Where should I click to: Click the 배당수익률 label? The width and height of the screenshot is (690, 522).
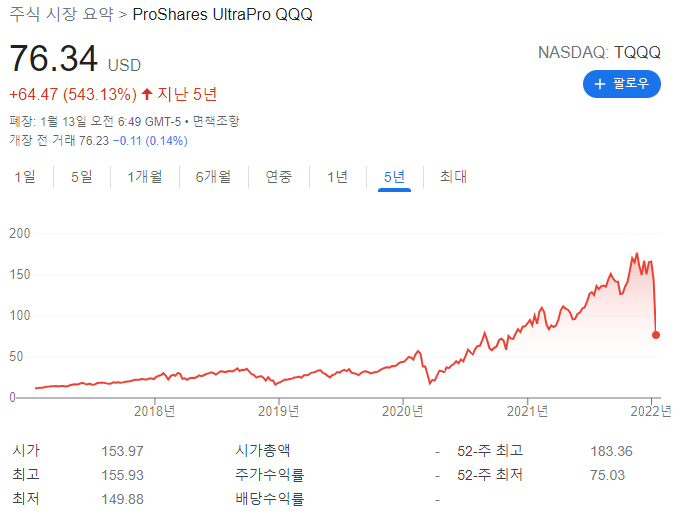269,499
